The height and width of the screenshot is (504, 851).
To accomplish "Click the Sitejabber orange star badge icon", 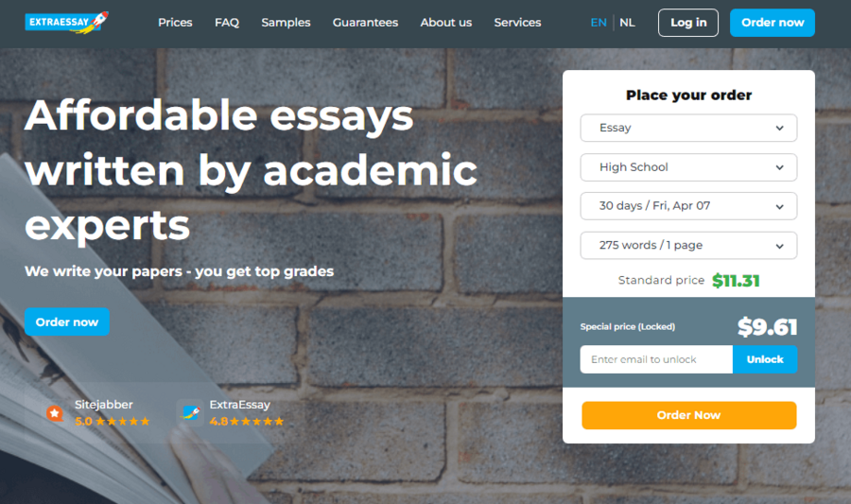I will [54, 413].
